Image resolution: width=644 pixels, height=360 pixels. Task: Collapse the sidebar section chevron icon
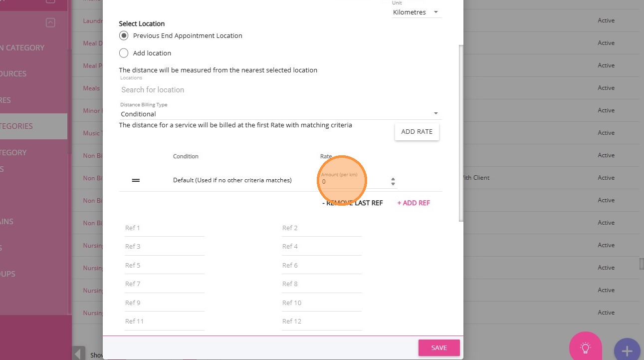(x=50, y=22)
